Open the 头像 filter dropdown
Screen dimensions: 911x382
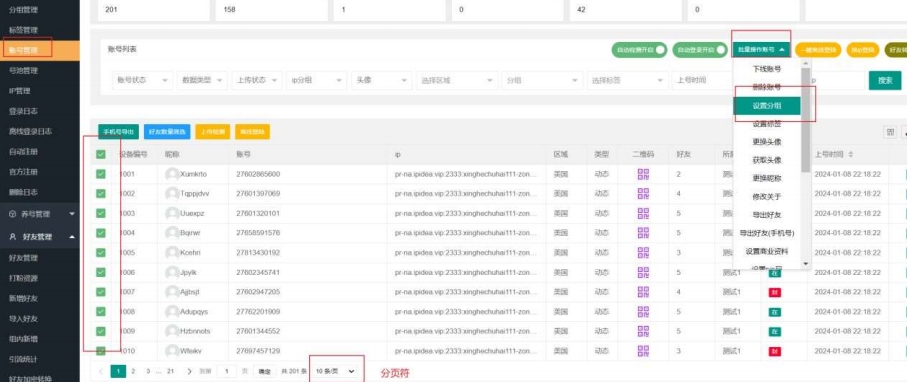coord(382,80)
